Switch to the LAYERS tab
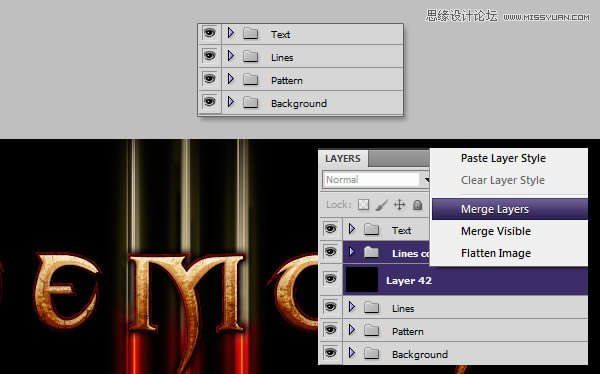This screenshot has height=374, width=600. click(343, 158)
